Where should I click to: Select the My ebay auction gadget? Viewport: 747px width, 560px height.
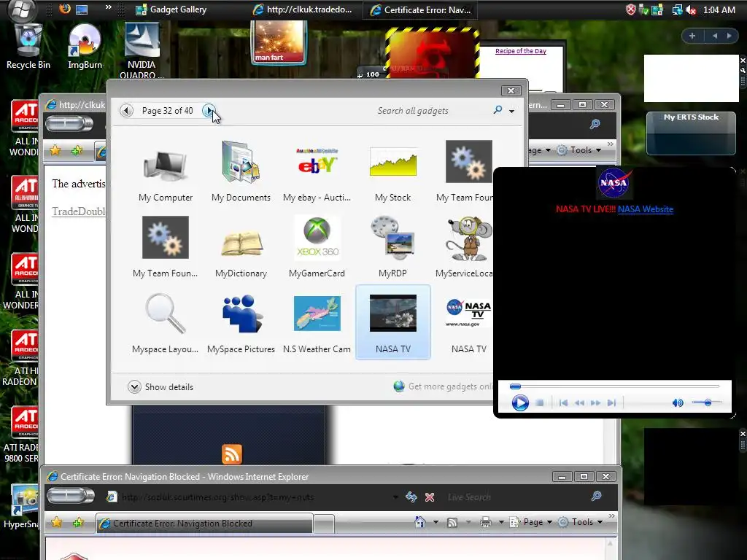tap(317, 171)
